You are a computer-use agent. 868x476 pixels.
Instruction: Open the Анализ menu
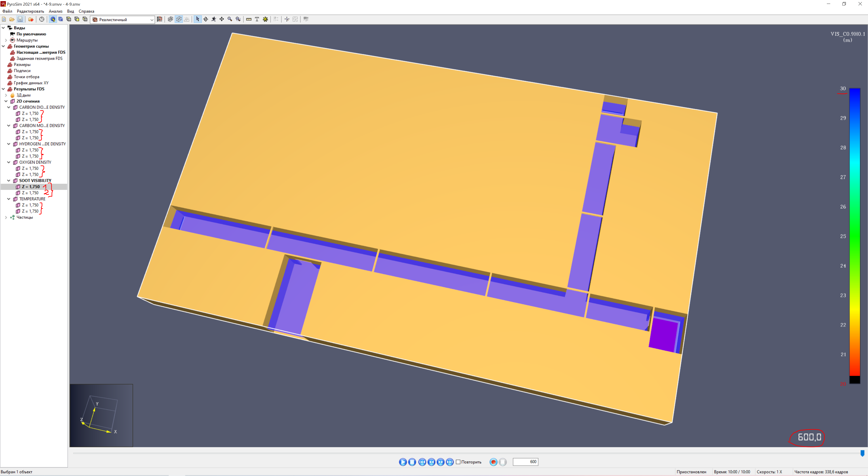56,11
